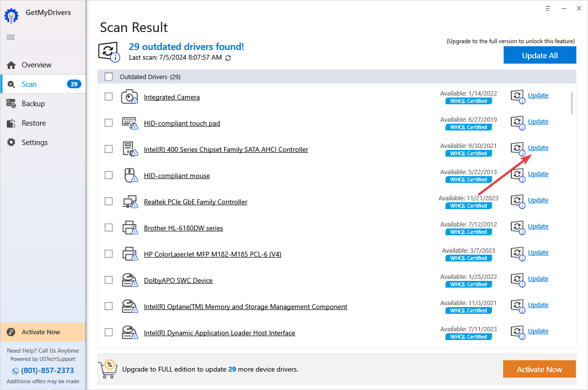Open the Overview page

pos(43,65)
